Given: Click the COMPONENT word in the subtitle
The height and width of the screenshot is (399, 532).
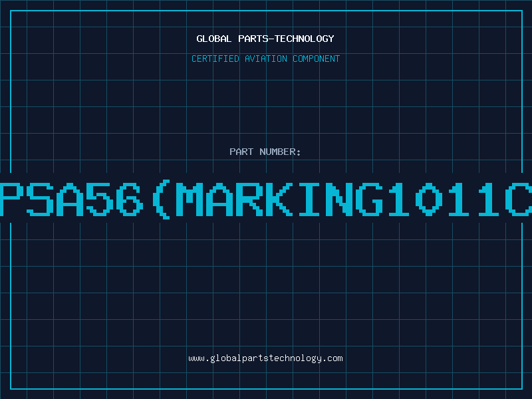Looking at the screenshot, I should click(317, 59).
